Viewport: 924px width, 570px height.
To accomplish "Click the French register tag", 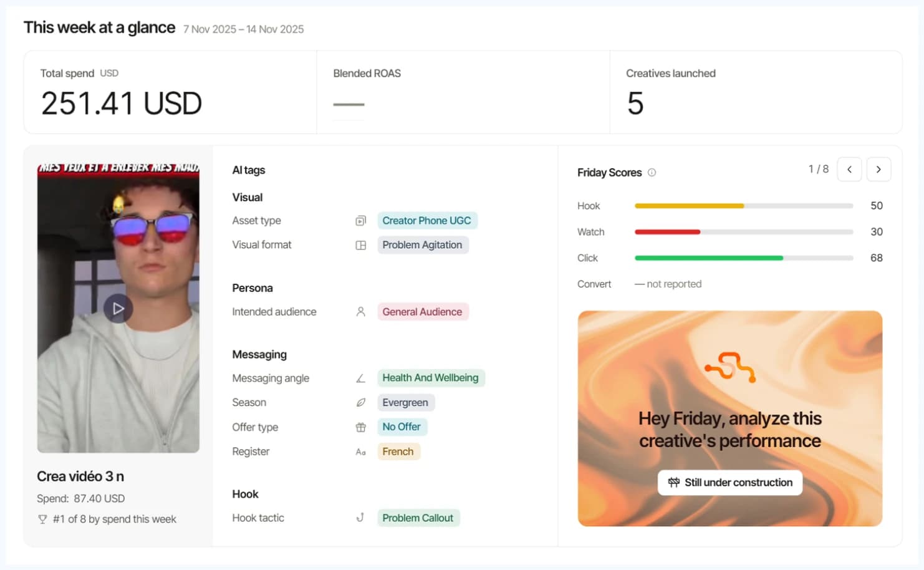I will pos(398,452).
